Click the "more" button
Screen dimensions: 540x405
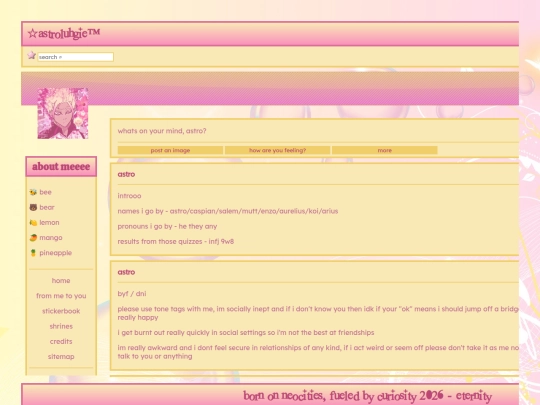pos(385,150)
